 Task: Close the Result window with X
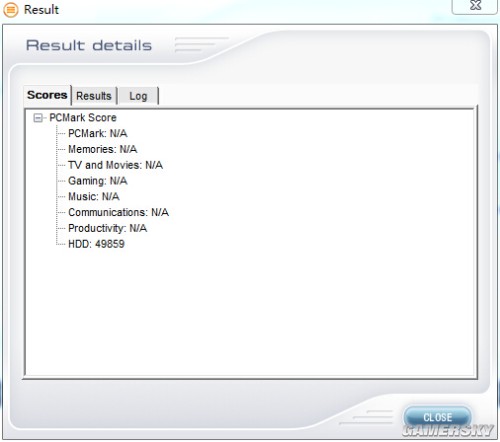coord(475,6)
